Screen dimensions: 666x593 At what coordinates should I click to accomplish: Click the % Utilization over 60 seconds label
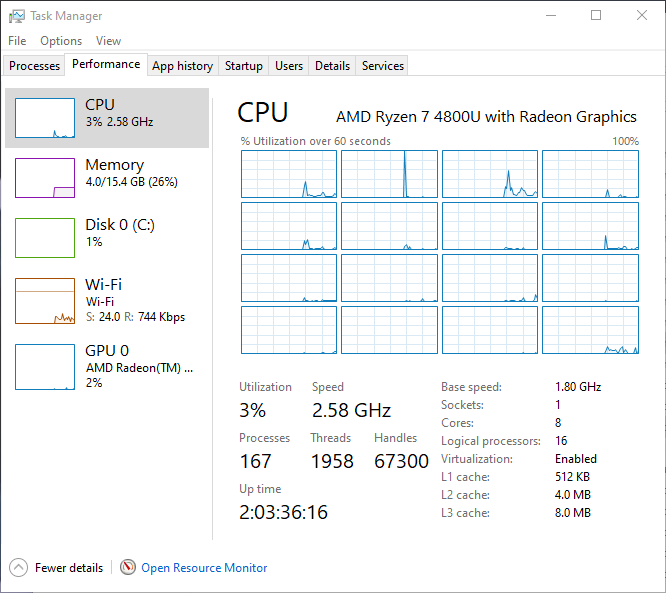pyautogui.click(x=316, y=141)
